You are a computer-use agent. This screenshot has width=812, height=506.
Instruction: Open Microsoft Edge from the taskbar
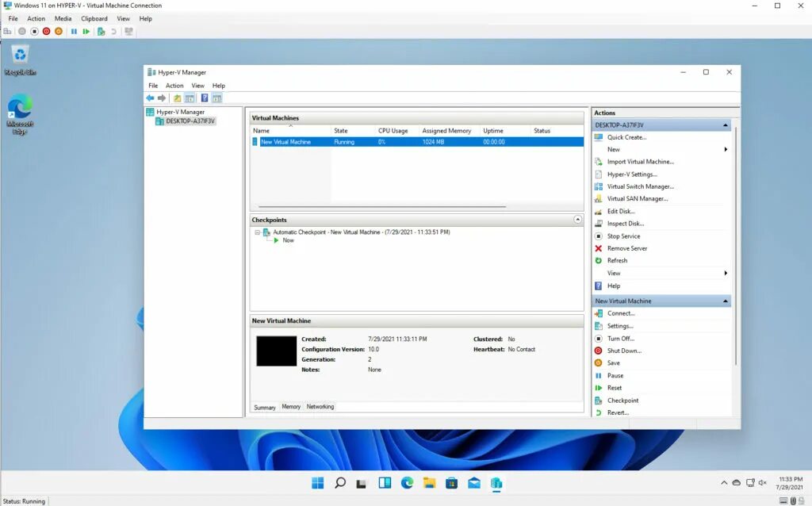tap(407, 482)
